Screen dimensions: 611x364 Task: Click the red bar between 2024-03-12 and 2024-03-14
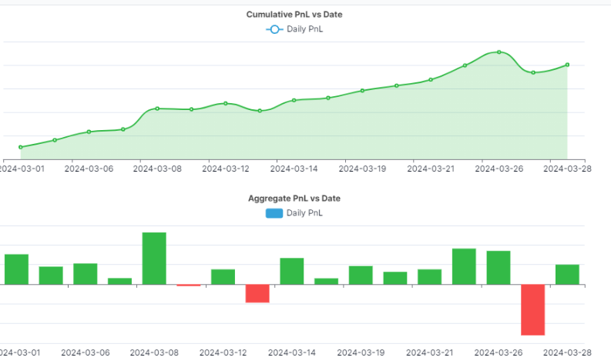pos(257,293)
